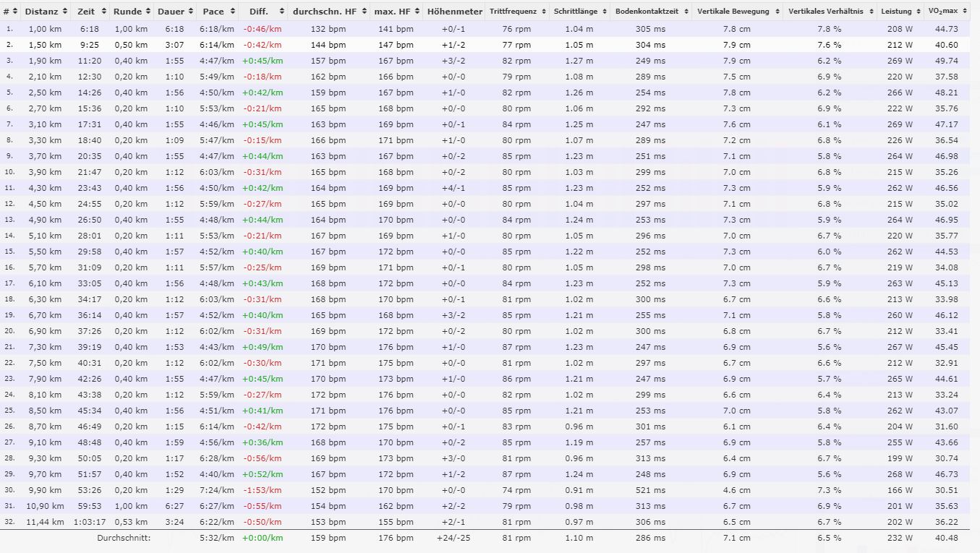This screenshot has width=980, height=553.
Task: Click the 7:24/km pace cell in lap 30
Action: [216, 490]
